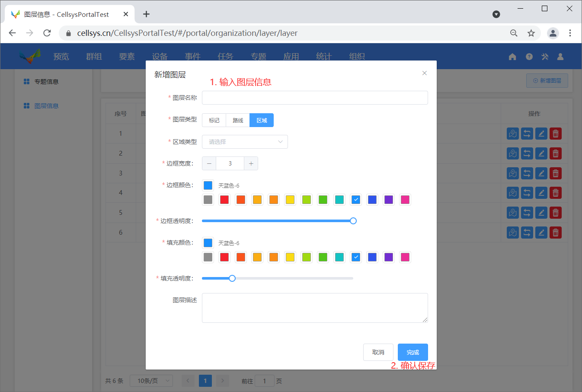
Task: Click page 1 in pagination
Action: (x=205, y=381)
